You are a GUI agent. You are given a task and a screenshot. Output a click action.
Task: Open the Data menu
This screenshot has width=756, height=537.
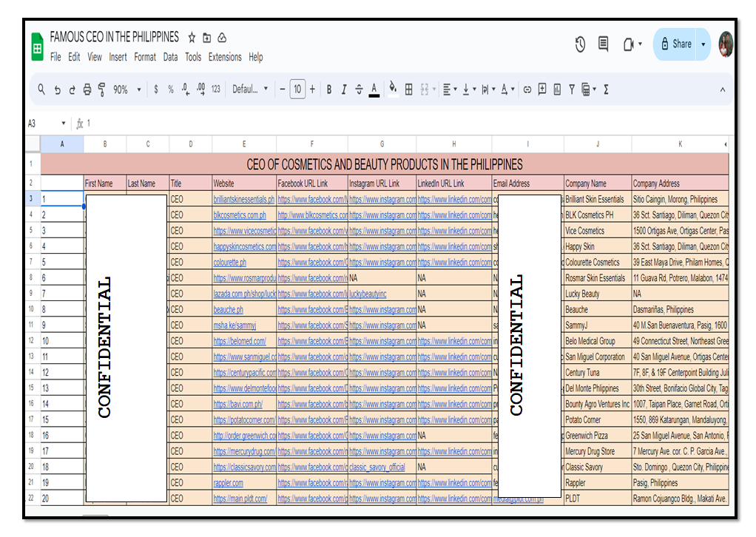[170, 57]
